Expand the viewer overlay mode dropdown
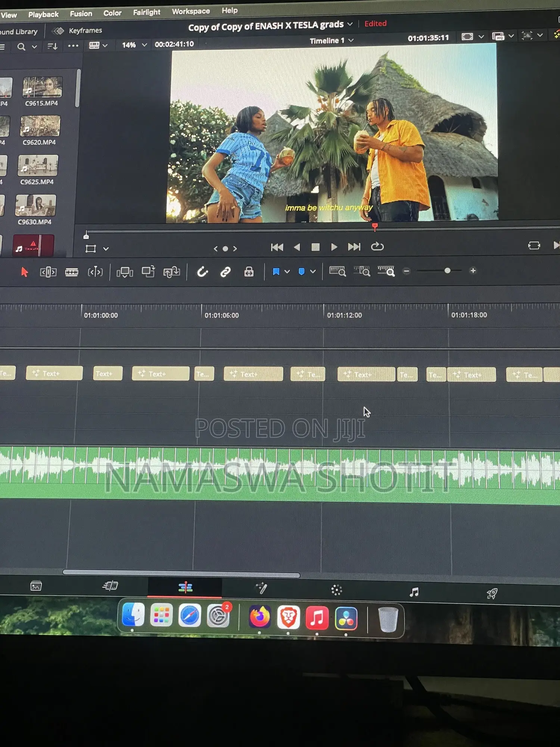The image size is (560, 747). pyautogui.click(x=106, y=249)
